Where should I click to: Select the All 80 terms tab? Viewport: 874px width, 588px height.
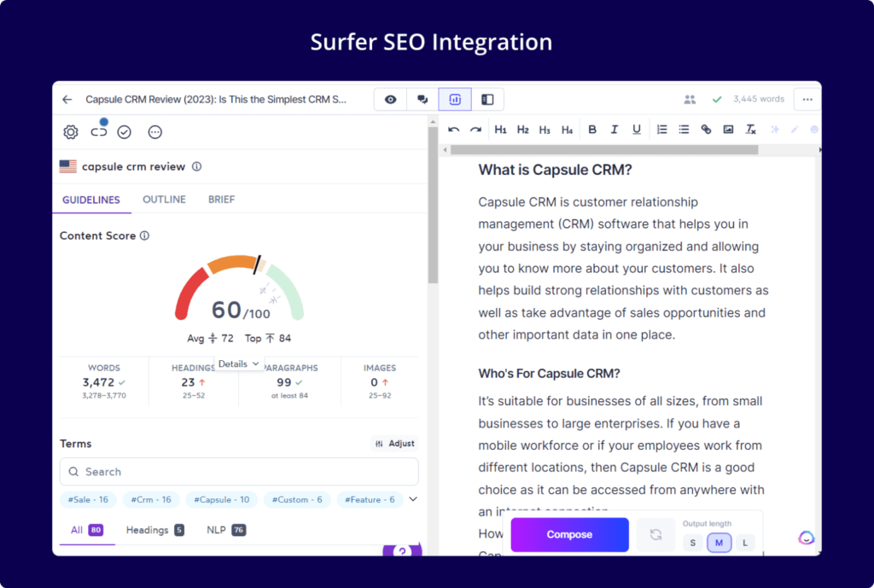pos(87,530)
